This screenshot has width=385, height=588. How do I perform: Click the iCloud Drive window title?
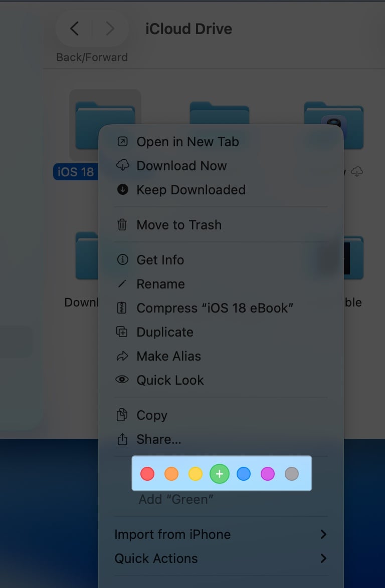pyautogui.click(x=189, y=29)
